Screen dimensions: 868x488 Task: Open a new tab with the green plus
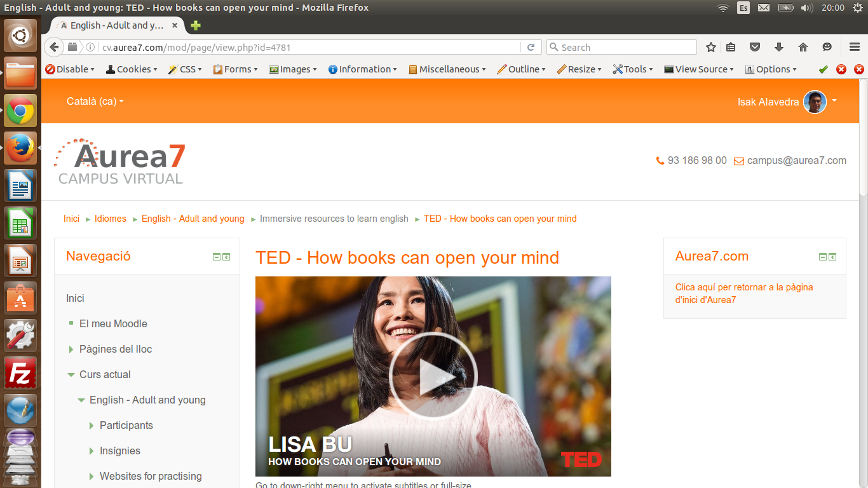point(196,25)
